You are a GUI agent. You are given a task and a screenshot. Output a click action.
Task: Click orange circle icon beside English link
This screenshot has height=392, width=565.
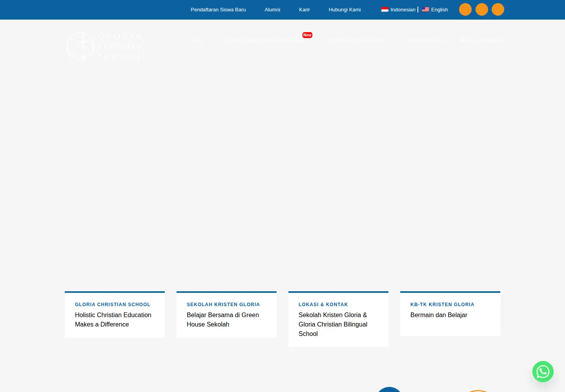point(465,9)
